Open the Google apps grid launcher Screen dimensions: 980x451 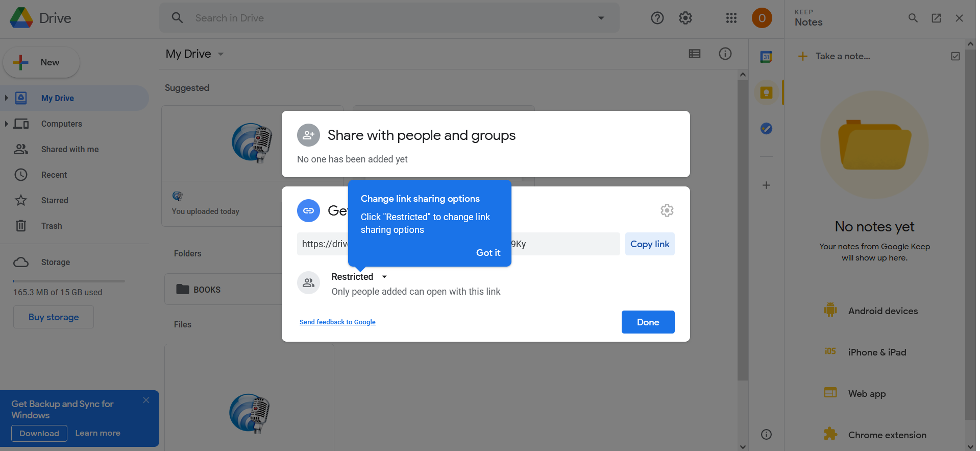731,18
